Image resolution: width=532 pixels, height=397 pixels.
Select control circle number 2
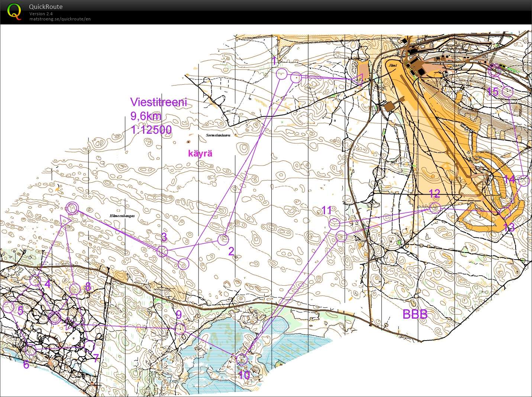click(x=223, y=240)
